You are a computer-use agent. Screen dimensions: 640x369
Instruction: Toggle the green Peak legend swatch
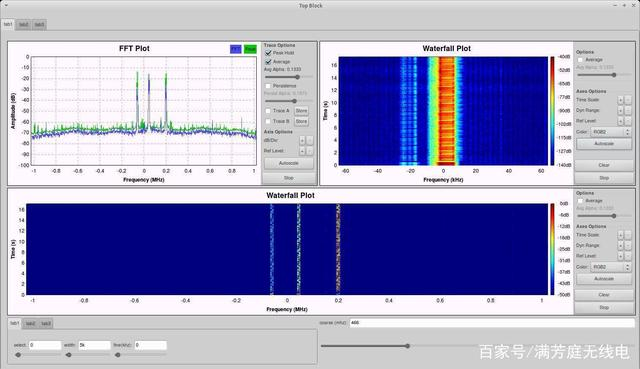coord(250,49)
